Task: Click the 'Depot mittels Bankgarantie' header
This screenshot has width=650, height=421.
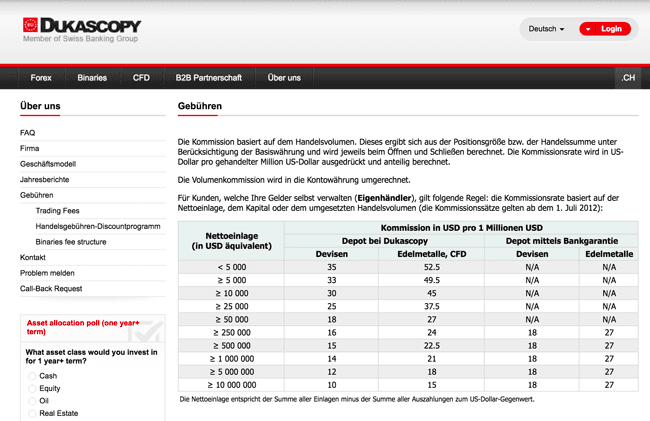Action: (562, 241)
